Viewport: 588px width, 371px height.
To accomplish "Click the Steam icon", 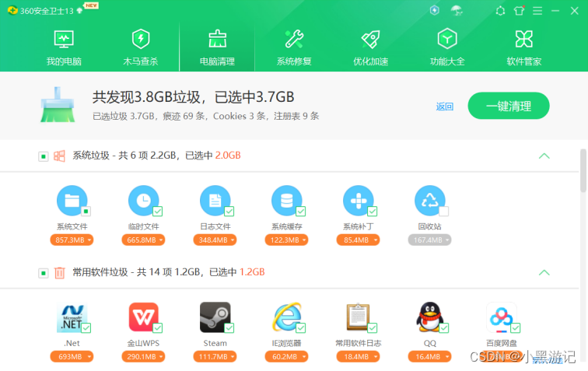I will pyautogui.click(x=215, y=317).
